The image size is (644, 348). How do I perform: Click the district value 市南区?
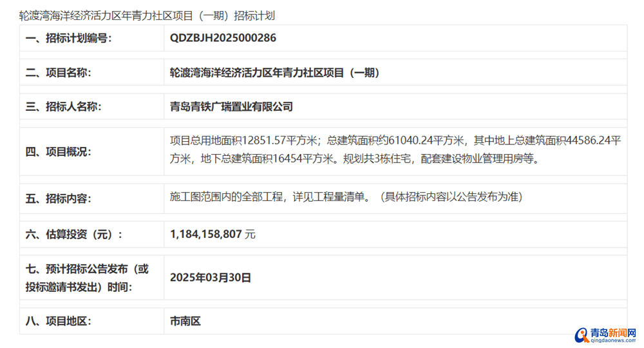pos(185,321)
